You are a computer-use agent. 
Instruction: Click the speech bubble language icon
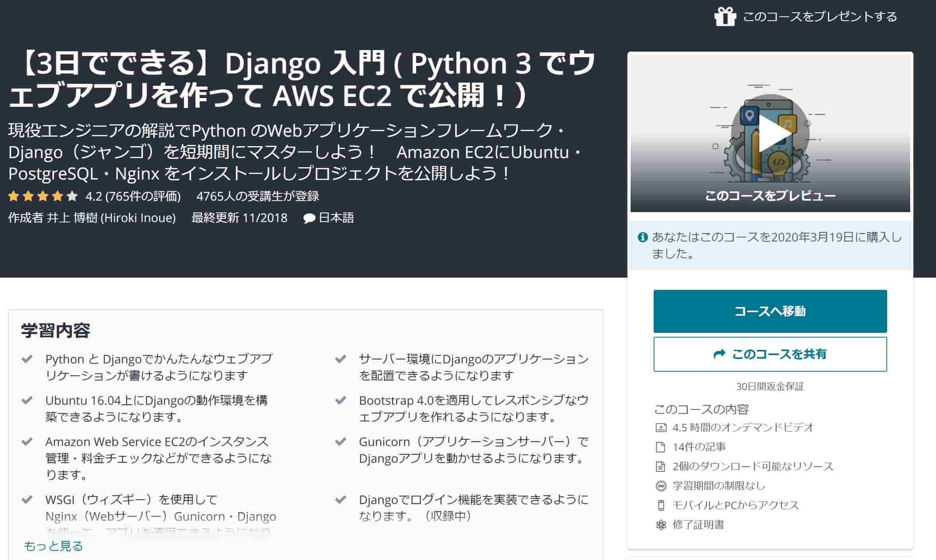click(309, 218)
